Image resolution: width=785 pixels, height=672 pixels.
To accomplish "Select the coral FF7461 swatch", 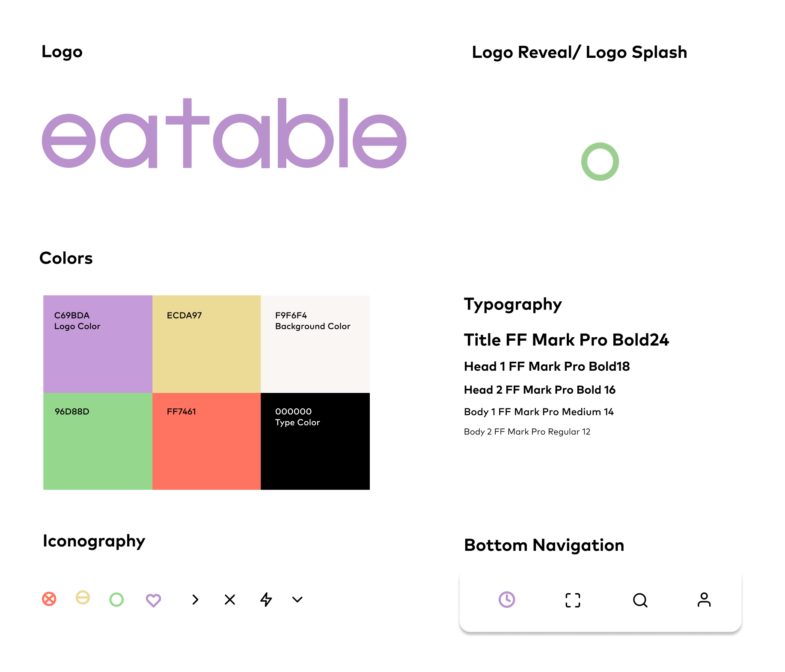I will pyautogui.click(x=206, y=441).
